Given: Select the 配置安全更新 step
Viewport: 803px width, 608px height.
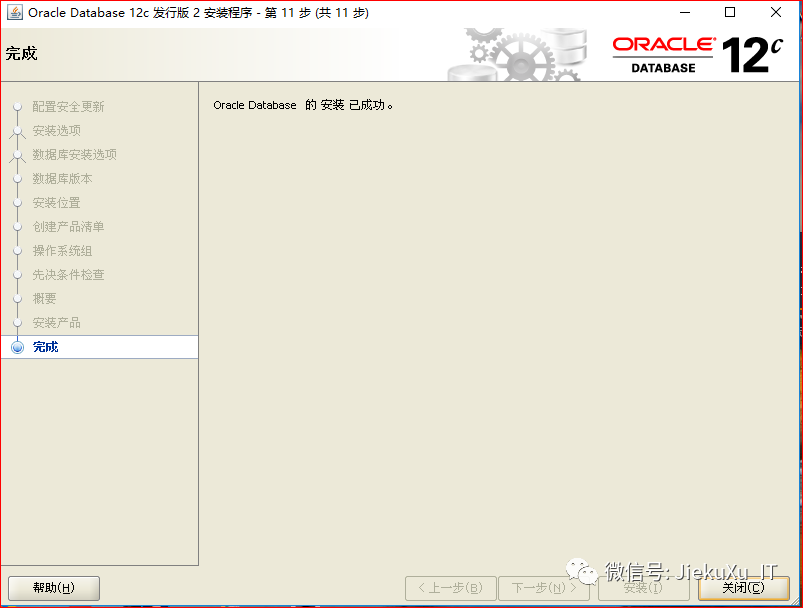Looking at the screenshot, I should pyautogui.click(x=68, y=107).
